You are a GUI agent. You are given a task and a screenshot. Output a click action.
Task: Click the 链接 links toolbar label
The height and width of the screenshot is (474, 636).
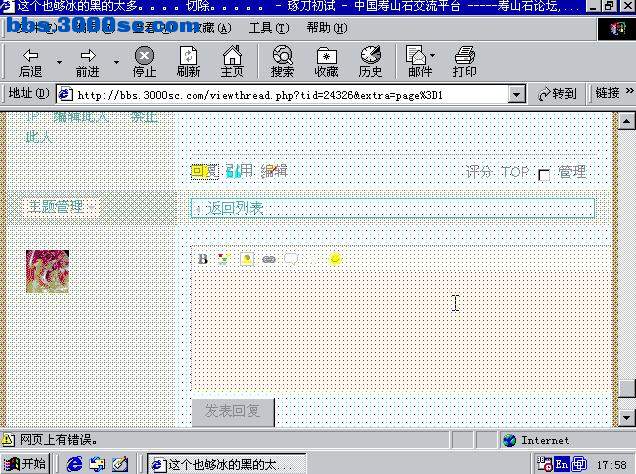607,93
